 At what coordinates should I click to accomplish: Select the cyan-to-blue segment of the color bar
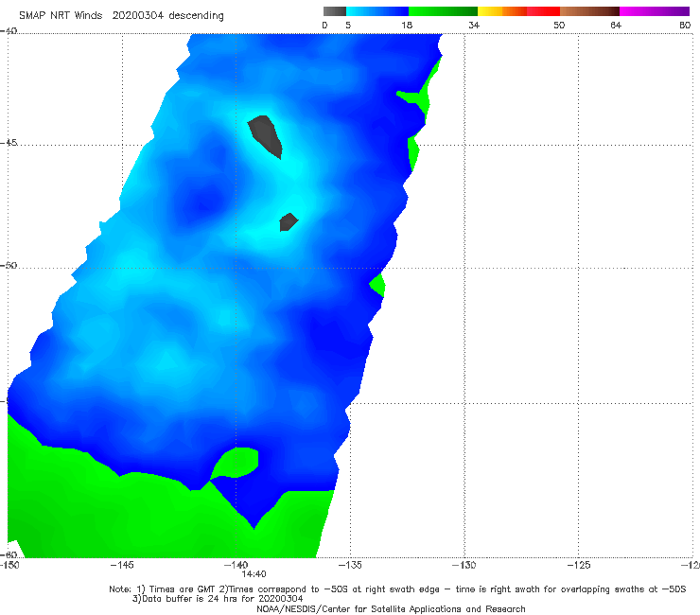click(x=377, y=11)
